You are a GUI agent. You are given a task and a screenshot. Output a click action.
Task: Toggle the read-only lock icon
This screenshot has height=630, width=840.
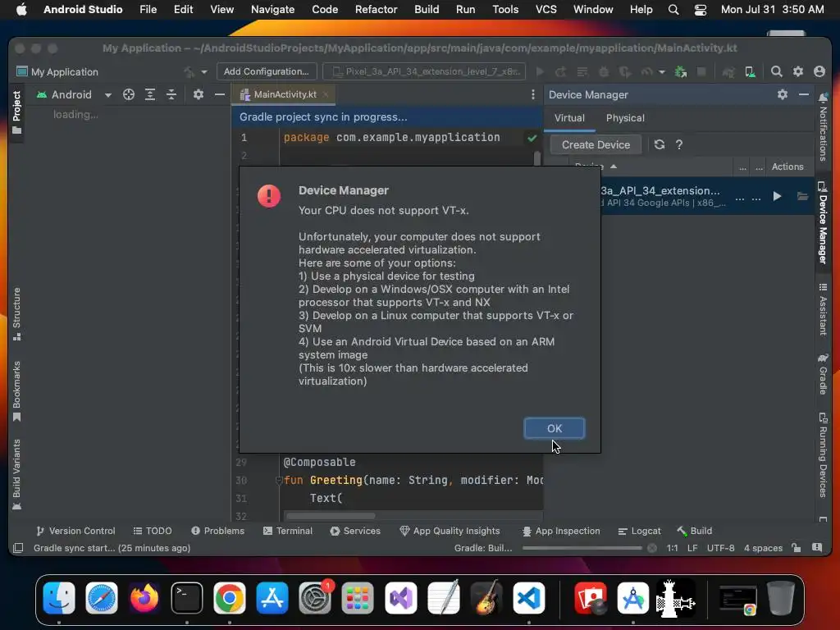pyautogui.click(x=796, y=547)
